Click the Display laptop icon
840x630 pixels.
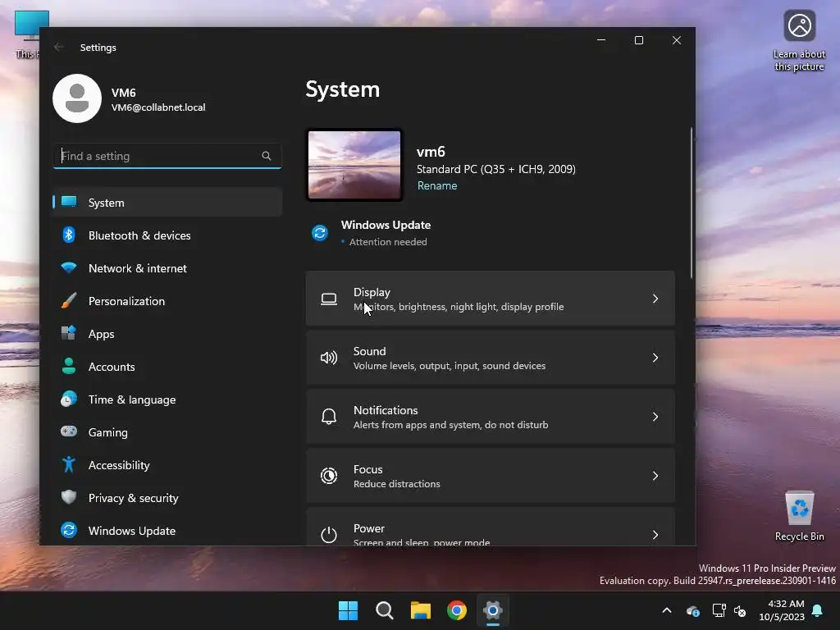click(329, 299)
